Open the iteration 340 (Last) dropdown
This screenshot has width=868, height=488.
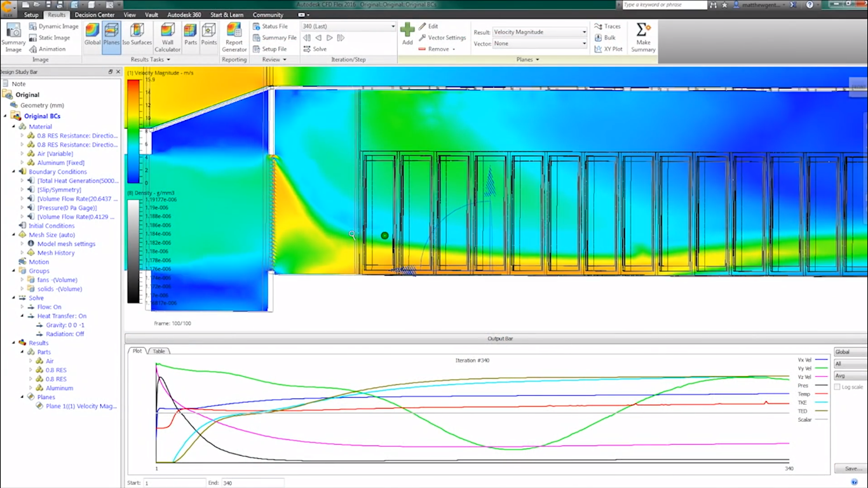[349, 27]
